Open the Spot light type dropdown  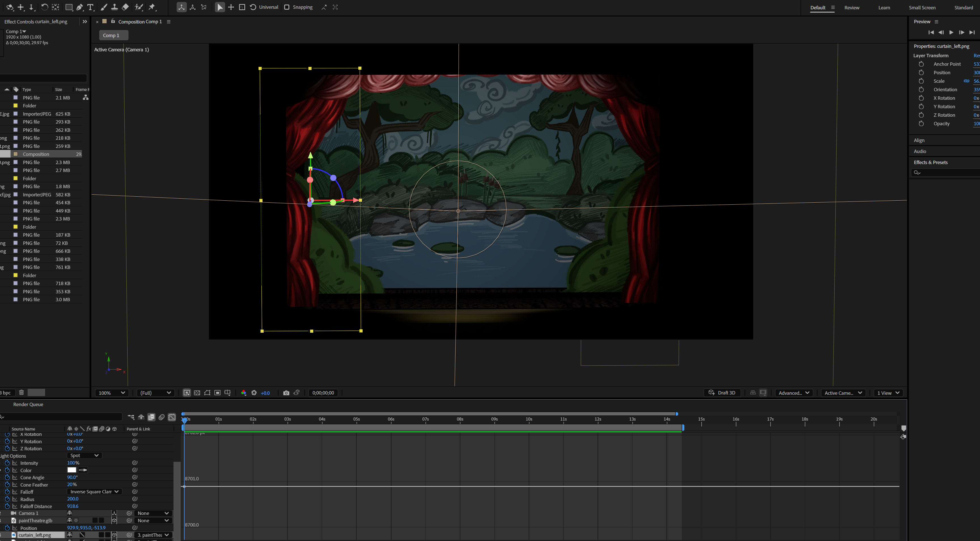84,455
